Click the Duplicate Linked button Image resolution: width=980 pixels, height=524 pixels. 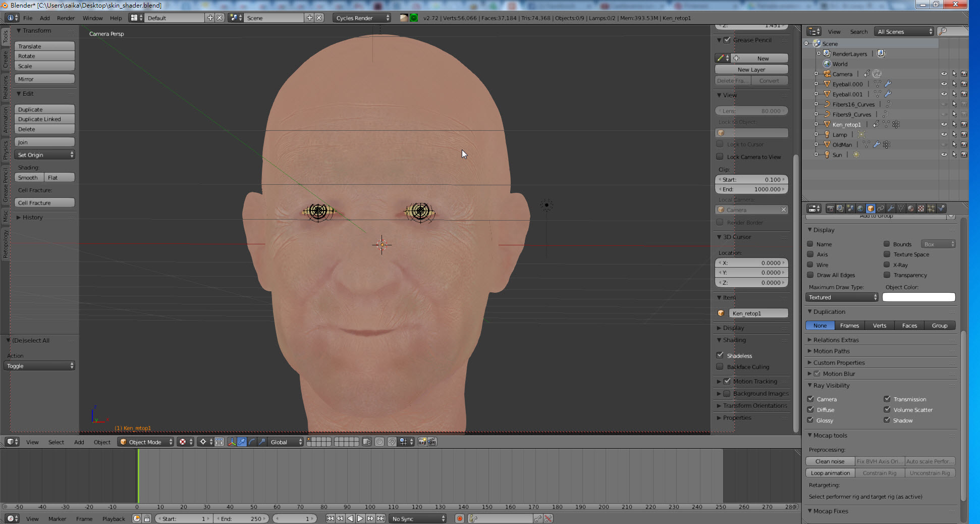coord(44,119)
